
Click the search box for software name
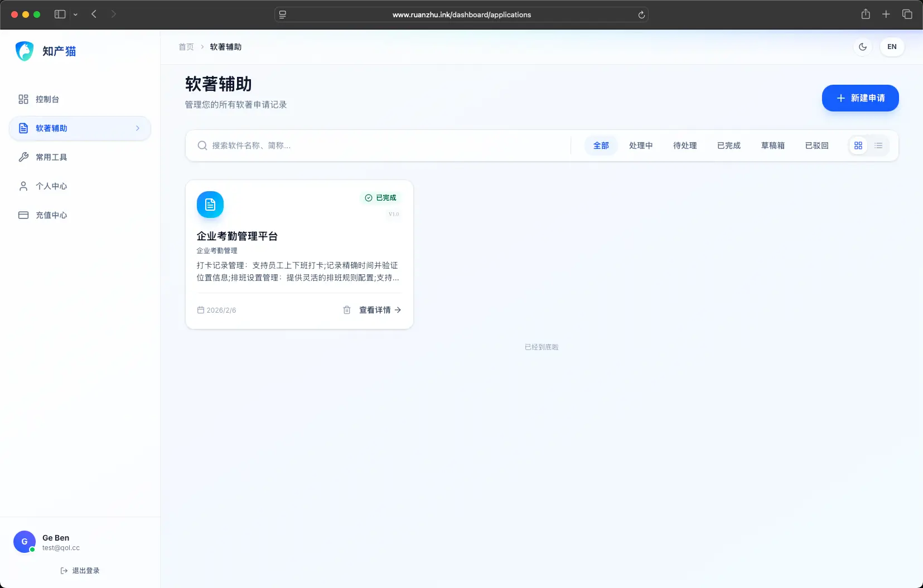click(x=379, y=145)
